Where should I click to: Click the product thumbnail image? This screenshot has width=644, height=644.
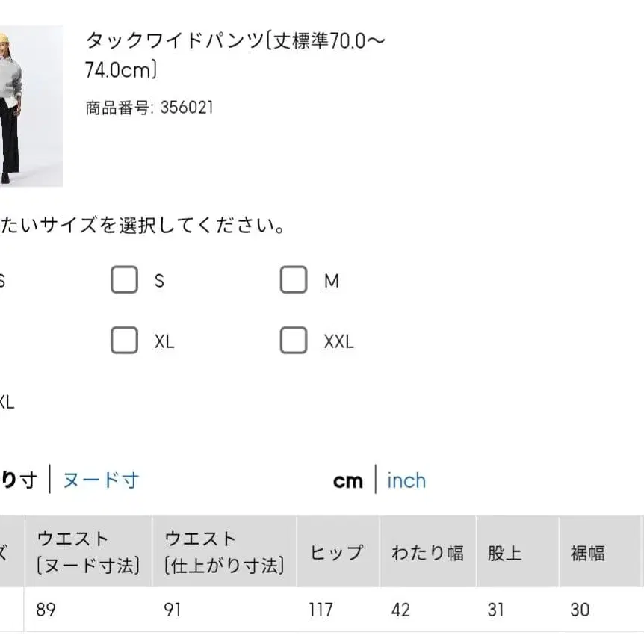(31, 105)
